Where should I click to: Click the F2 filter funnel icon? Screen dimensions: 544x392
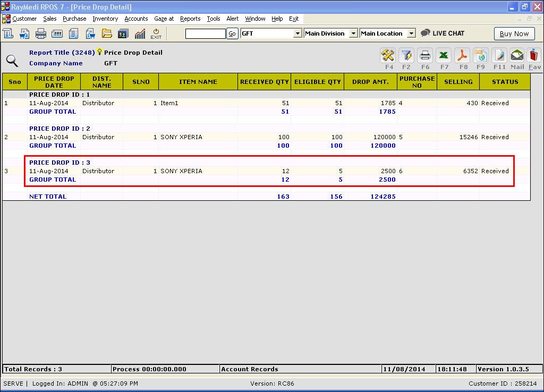point(406,55)
